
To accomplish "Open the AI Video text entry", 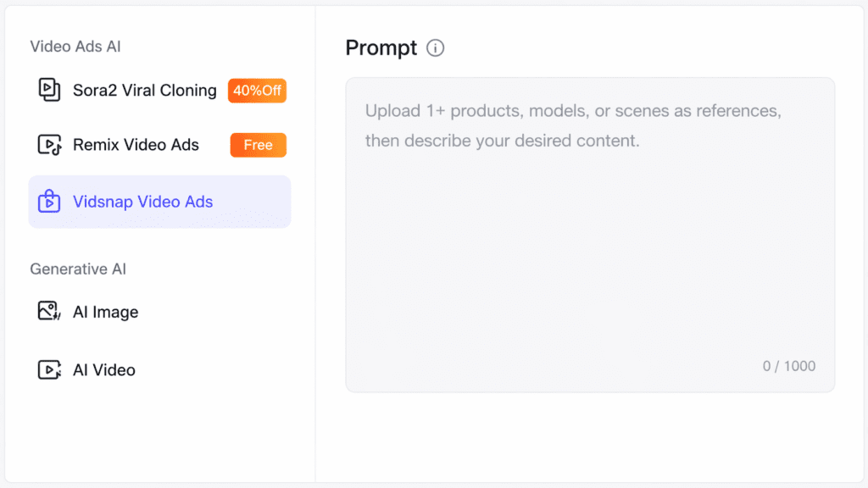I will [x=104, y=369].
